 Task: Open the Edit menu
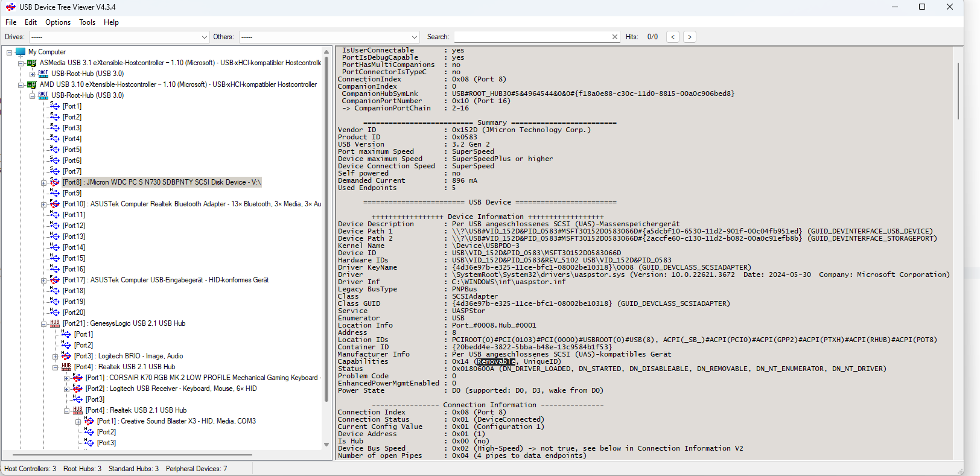coord(31,22)
